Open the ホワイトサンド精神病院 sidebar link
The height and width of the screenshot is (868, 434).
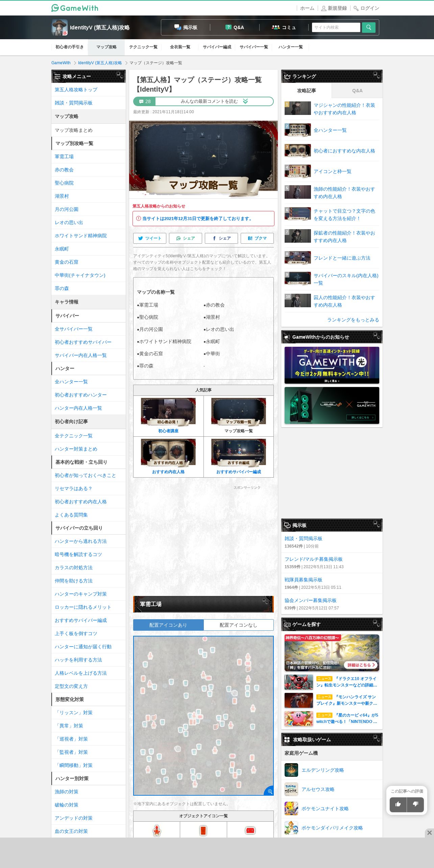pyautogui.click(x=89, y=236)
